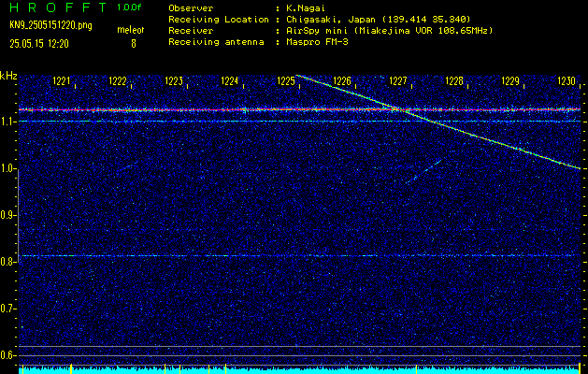Image resolution: width=588 pixels, height=374 pixels.
Task: Click the kHz axis unit label
Action: click(8, 76)
